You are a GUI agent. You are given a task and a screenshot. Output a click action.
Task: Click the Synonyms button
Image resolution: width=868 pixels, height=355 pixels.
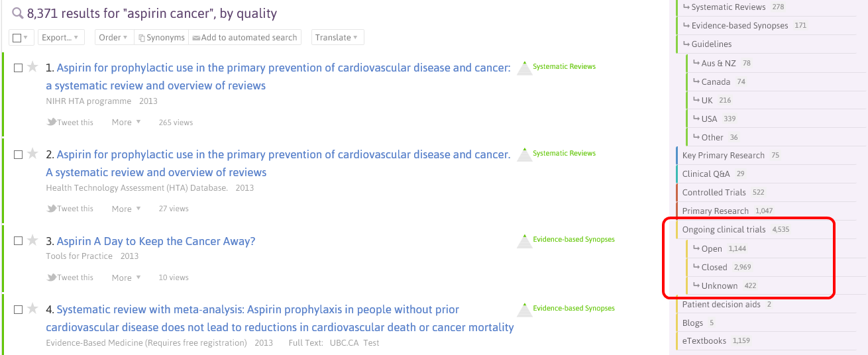click(161, 38)
